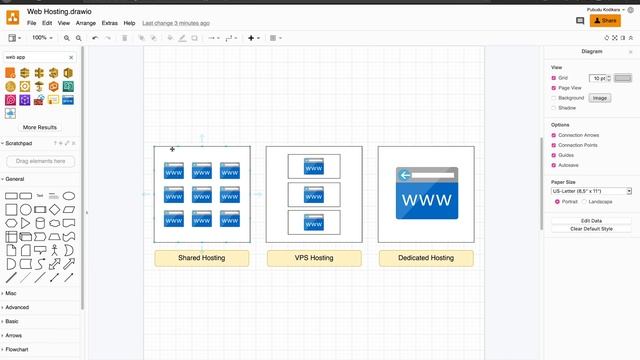The image size is (640, 360).
Task: Open the table dropdown in toolbar
Action: (276, 38)
